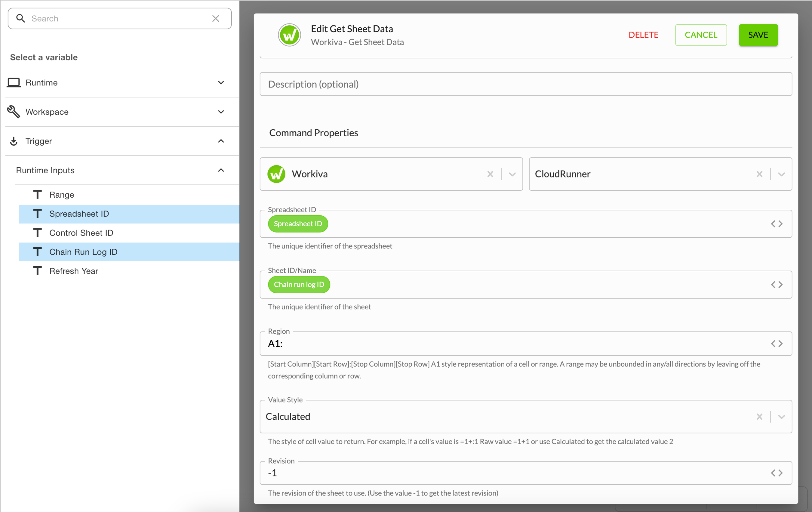812x512 pixels.
Task: Click the Chain run log ID chip
Action: pyautogui.click(x=299, y=285)
